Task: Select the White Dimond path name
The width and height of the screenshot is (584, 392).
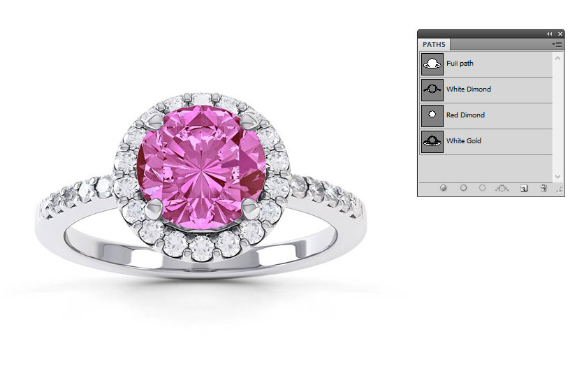Action: [468, 89]
